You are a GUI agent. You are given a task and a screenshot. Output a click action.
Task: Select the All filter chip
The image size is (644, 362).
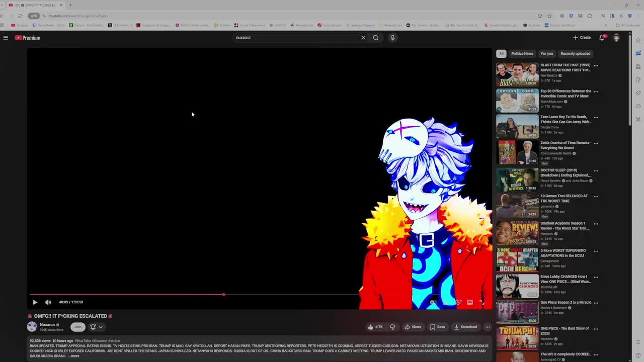pos(501,53)
